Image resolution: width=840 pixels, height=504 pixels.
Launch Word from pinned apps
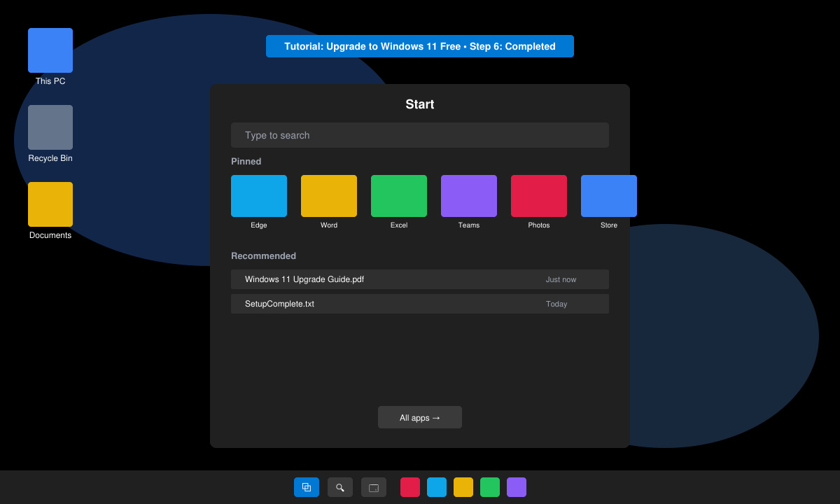[x=329, y=196]
